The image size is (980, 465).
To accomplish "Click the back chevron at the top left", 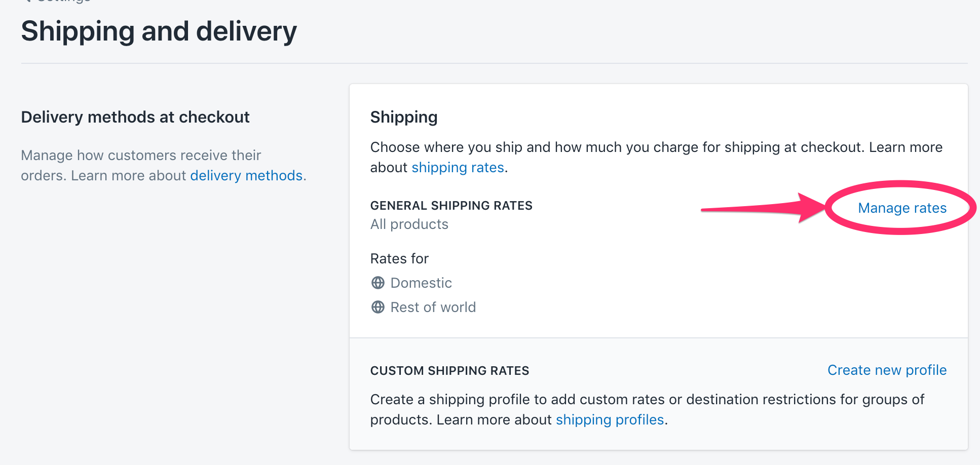I will pos(28,1).
